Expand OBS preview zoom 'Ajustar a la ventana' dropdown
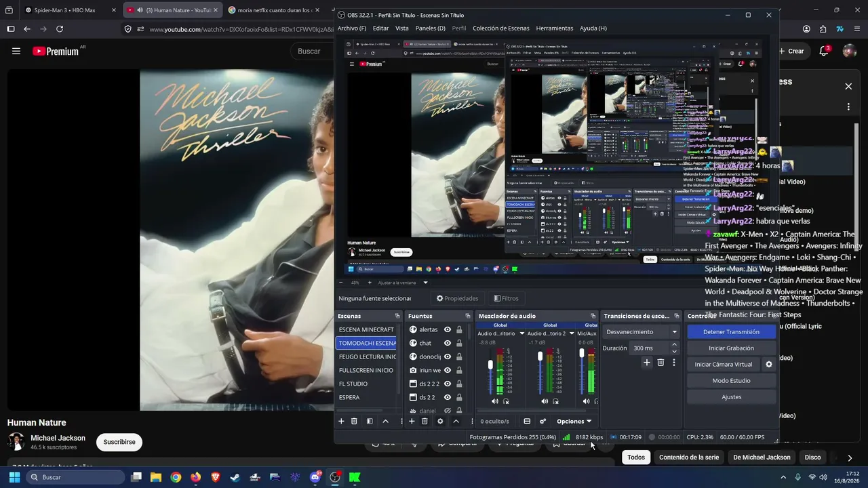Screen dimensions: 868x488 click(426, 283)
